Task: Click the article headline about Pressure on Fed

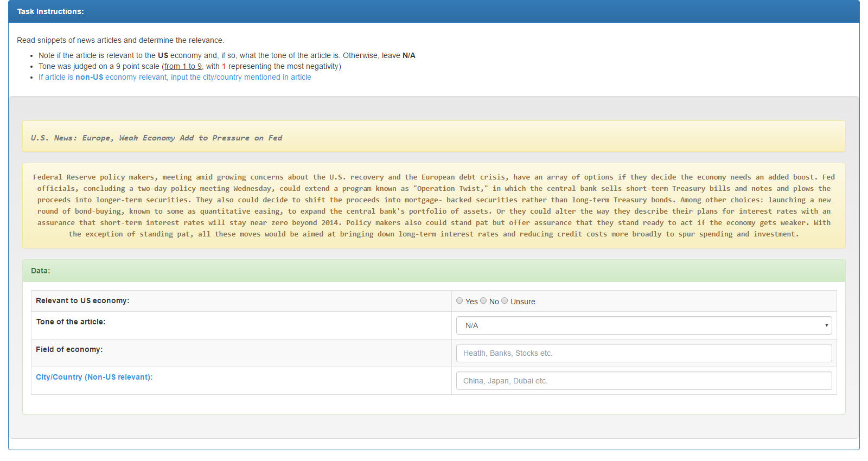Action: click(156, 138)
